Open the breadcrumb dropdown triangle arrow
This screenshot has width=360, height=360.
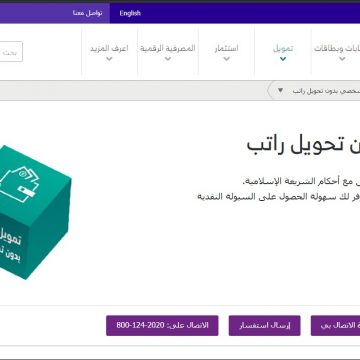[x=280, y=90]
